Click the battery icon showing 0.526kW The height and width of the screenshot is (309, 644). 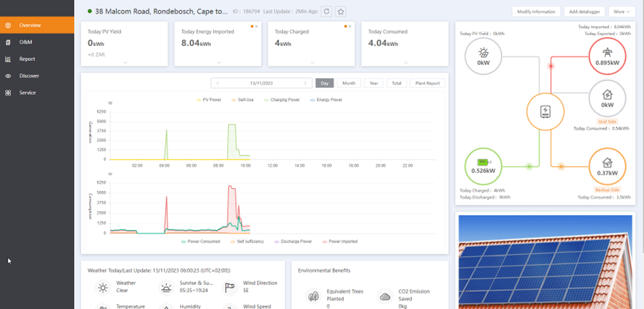pyautogui.click(x=483, y=166)
